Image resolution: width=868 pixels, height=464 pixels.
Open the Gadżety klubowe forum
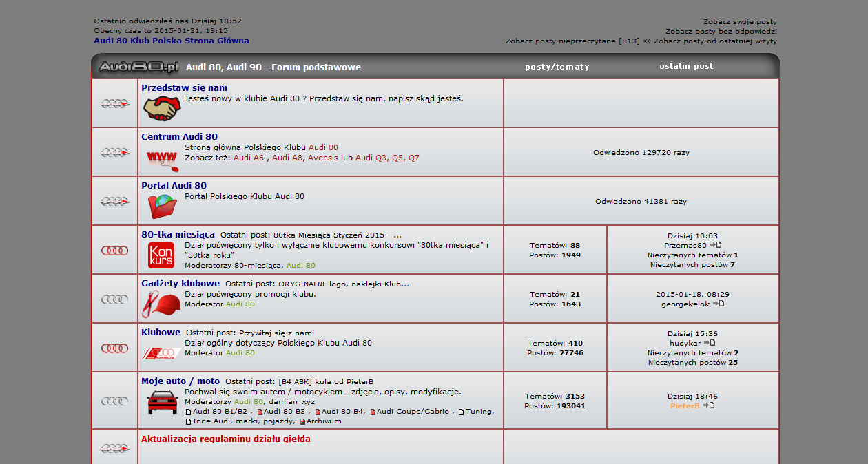(x=180, y=283)
